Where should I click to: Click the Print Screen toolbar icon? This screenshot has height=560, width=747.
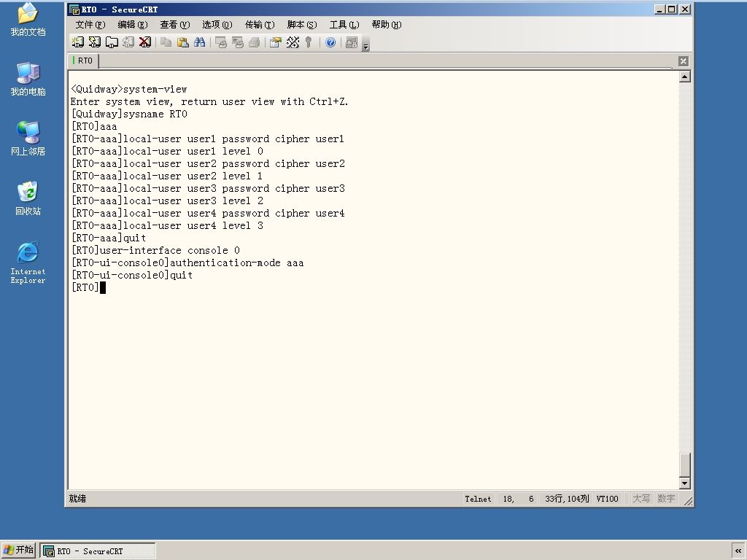point(220,42)
